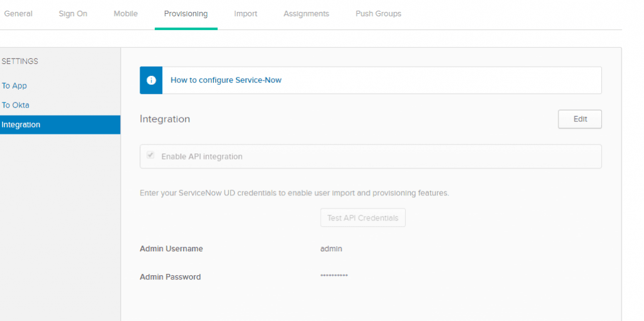
Task: Open the Mobile tab
Action: tap(126, 14)
